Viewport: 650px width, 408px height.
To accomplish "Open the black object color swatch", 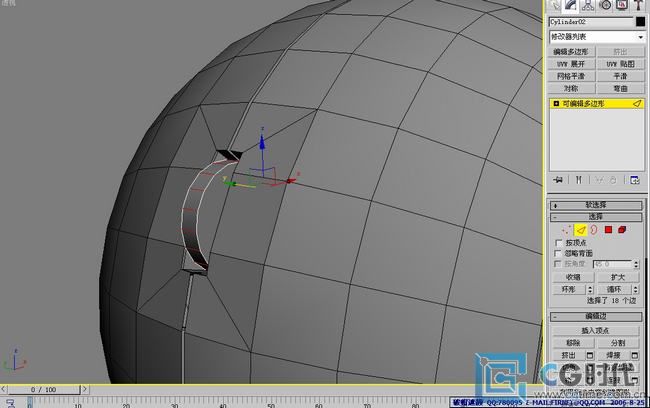I will [x=640, y=22].
